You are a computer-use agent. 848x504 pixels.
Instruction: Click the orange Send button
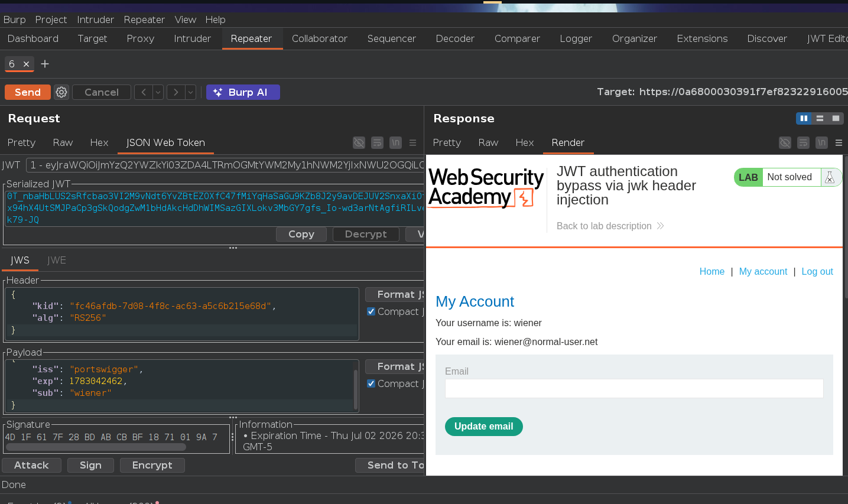tap(28, 92)
